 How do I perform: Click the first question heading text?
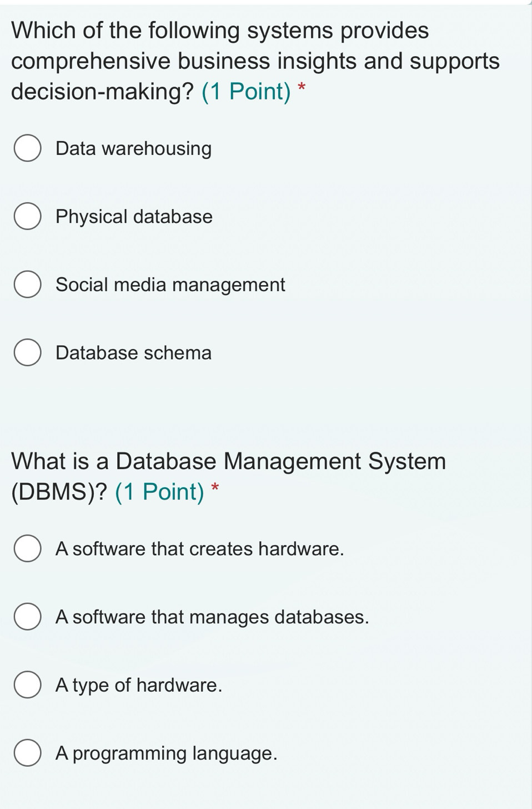(222, 60)
